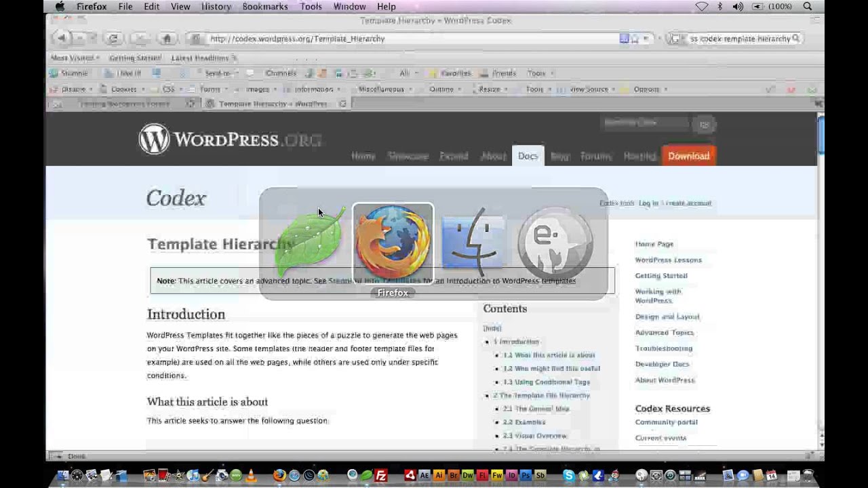Screen dimensions: 868x488
Task: Open the Bookmarks menu
Action: point(265,6)
